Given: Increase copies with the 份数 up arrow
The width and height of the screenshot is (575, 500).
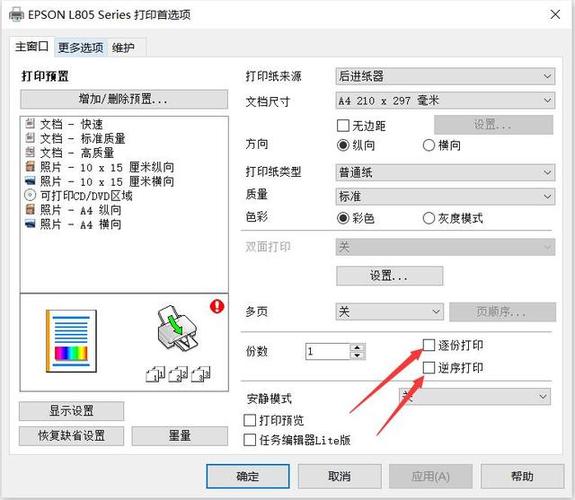Looking at the screenshot, I should (x=358, y=347).
